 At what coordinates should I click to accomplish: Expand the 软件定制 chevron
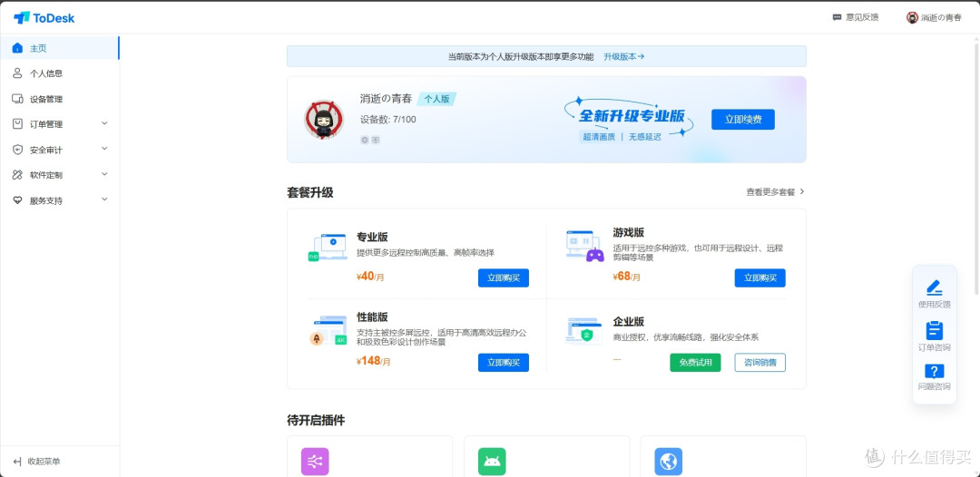pyautogui.click(x=104, y=174)
